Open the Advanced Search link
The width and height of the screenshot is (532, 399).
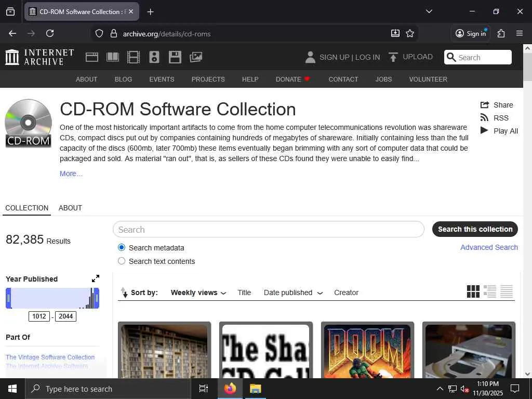pyautogui.click(x=489, y=247)
